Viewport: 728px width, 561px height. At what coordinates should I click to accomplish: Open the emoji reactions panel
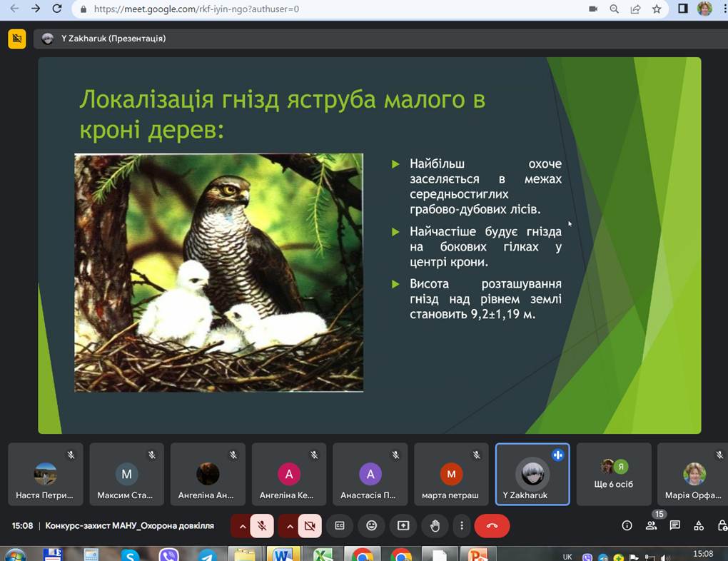tap(371, 525)
